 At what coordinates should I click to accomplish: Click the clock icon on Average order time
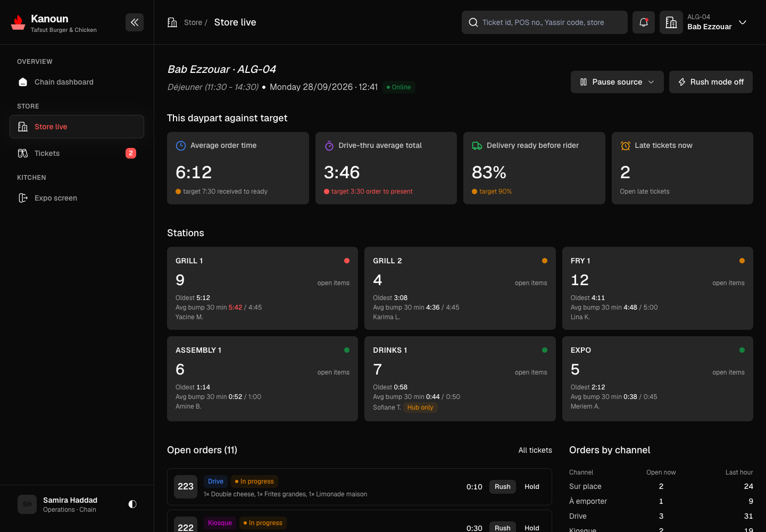[x=181, y=146]
